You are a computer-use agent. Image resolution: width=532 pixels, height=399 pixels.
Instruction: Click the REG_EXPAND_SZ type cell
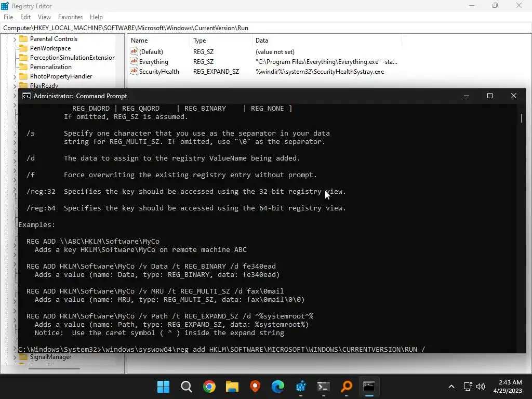(216, 72)
